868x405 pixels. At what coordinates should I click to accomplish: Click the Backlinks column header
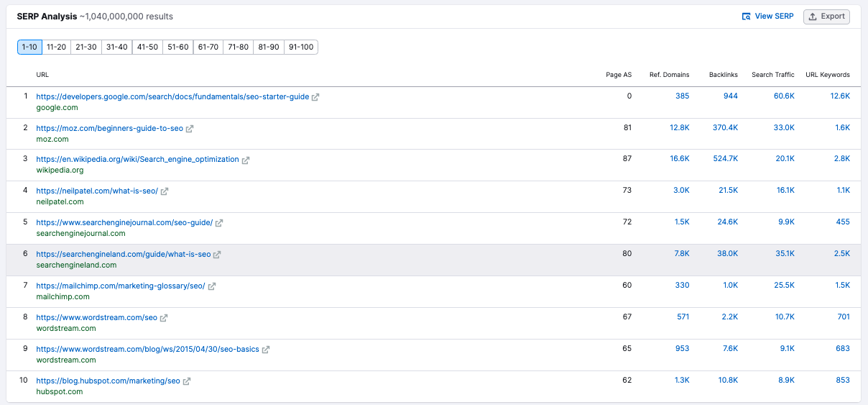723,75
